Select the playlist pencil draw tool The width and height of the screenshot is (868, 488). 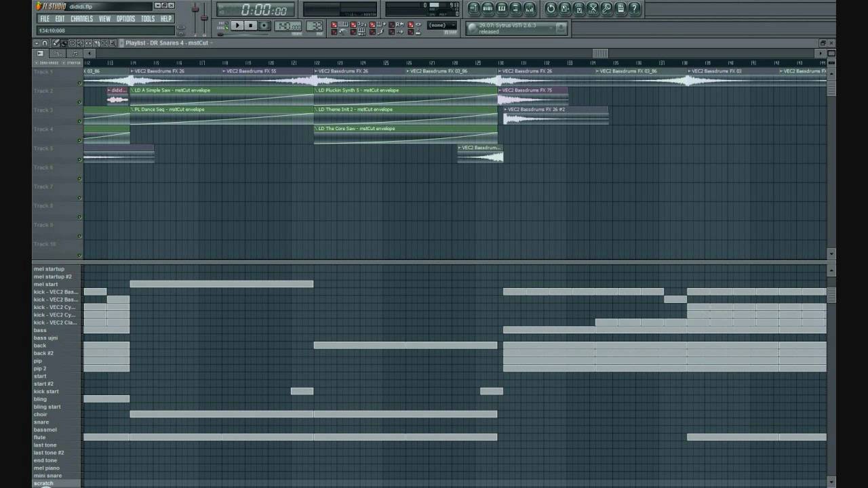pyautogui.click(x=56, y=43)
